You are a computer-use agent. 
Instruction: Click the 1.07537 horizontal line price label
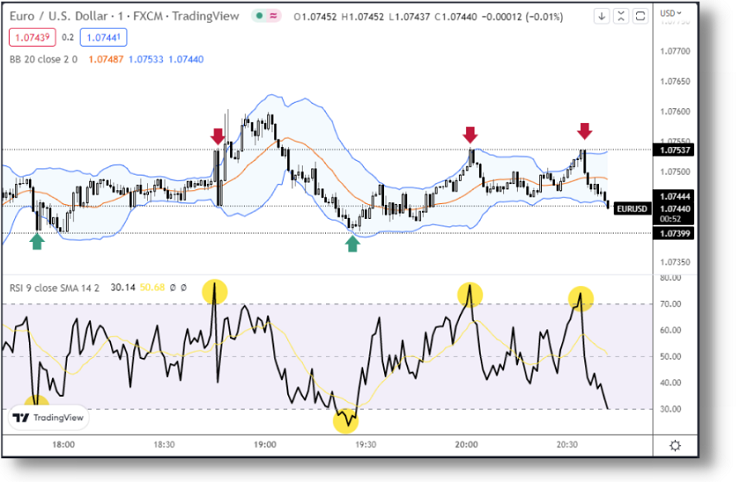point(674,150)
